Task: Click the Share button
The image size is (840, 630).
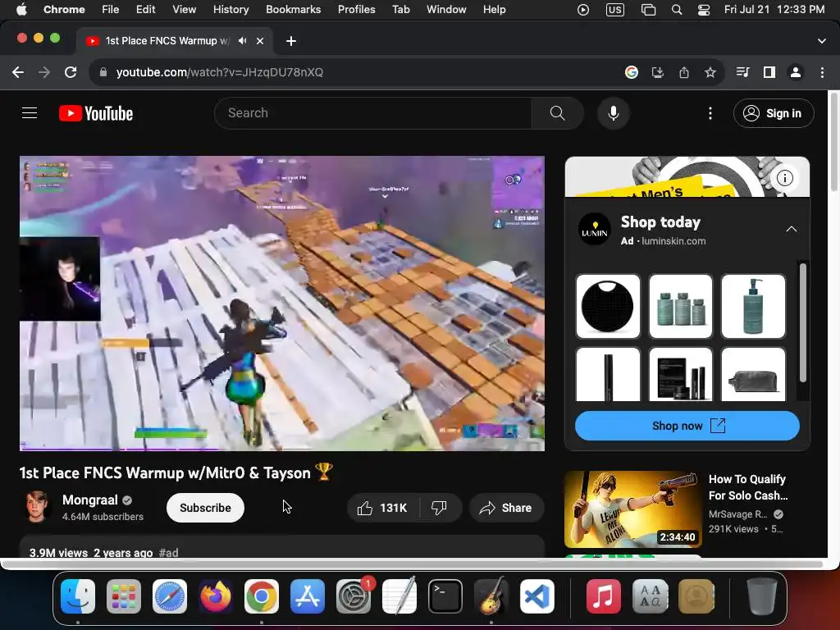Action: (x=506, y=508)
